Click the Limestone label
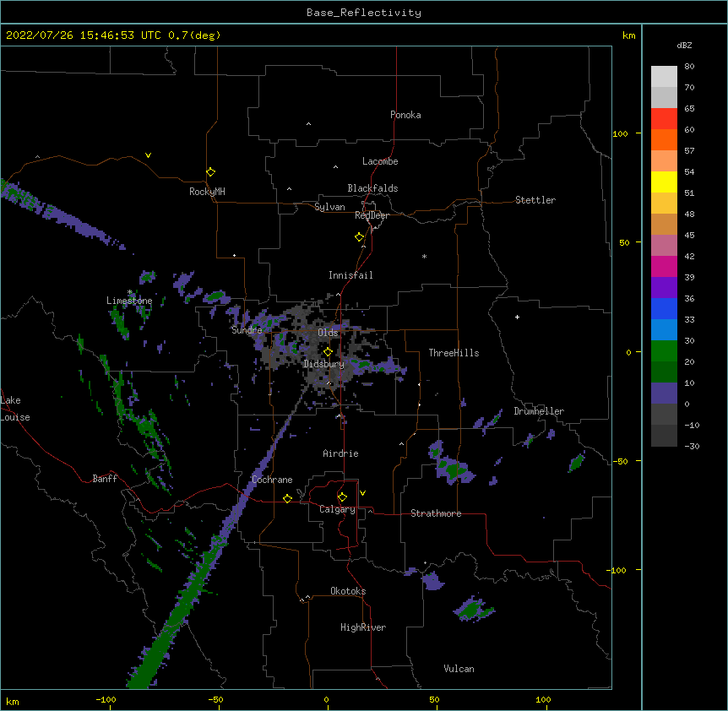Viewport: 728px width, 711px height. 129,301
